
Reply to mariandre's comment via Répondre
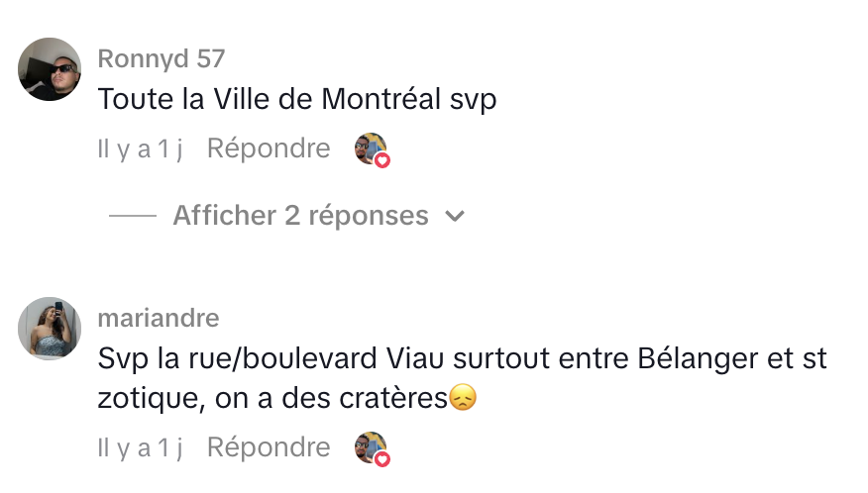(x=269, y=447)
